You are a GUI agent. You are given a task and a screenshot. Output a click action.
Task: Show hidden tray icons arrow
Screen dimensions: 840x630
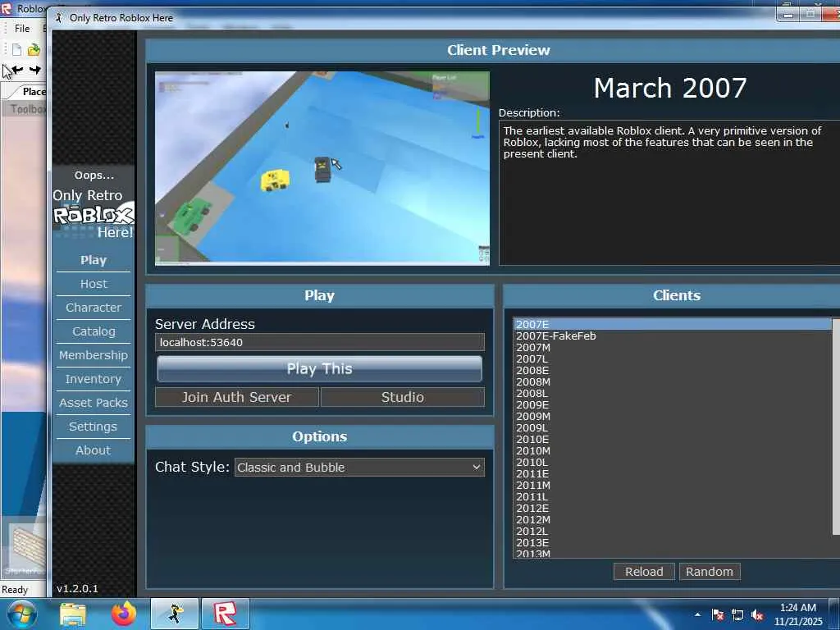click(697, 614)
